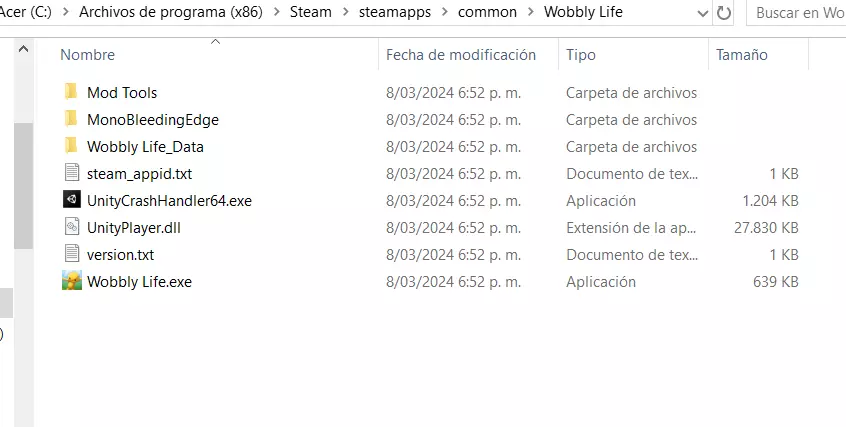Click the MonoBleedingEdge folder icon
Viewport: 846px width, 427px height.
coord(71,119)
